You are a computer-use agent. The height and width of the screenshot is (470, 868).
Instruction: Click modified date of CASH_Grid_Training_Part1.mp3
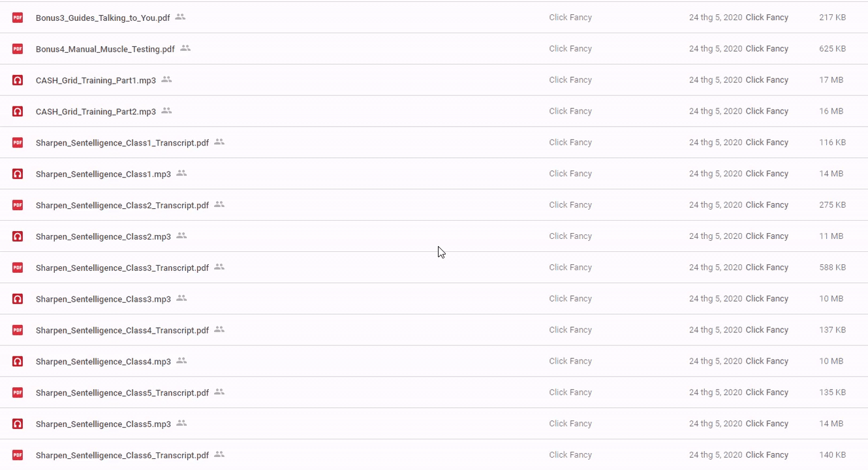(715, 80)
